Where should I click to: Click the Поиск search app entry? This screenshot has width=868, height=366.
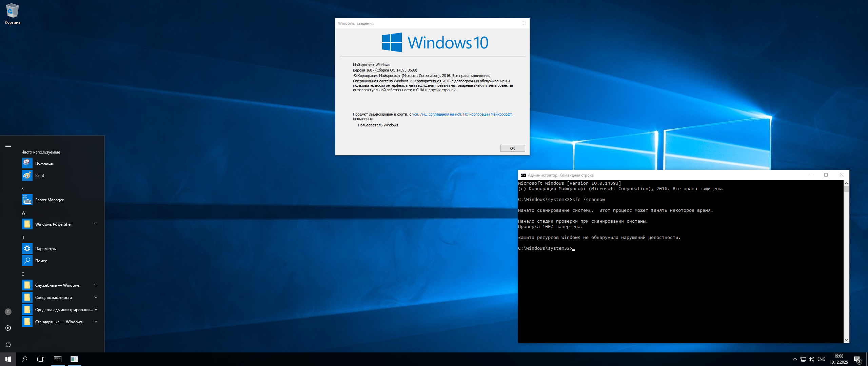tap(41, 261)
